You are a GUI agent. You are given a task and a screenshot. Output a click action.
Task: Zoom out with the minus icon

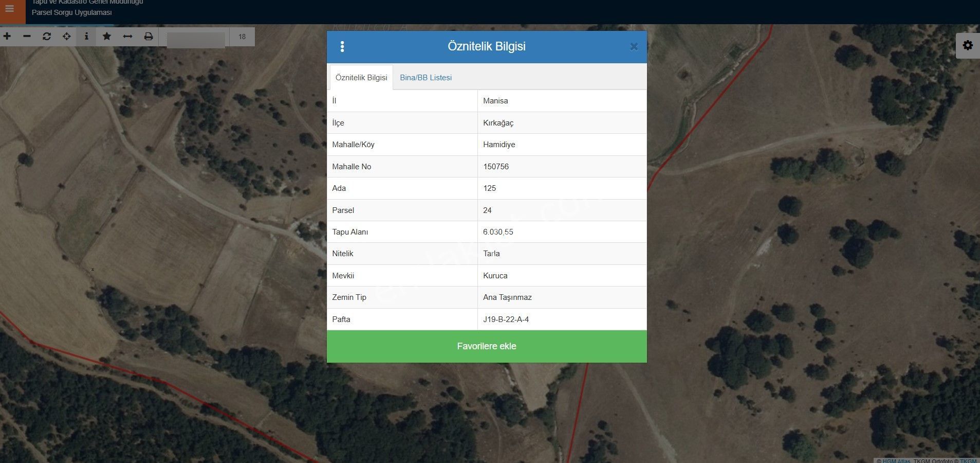pos(27,37)
